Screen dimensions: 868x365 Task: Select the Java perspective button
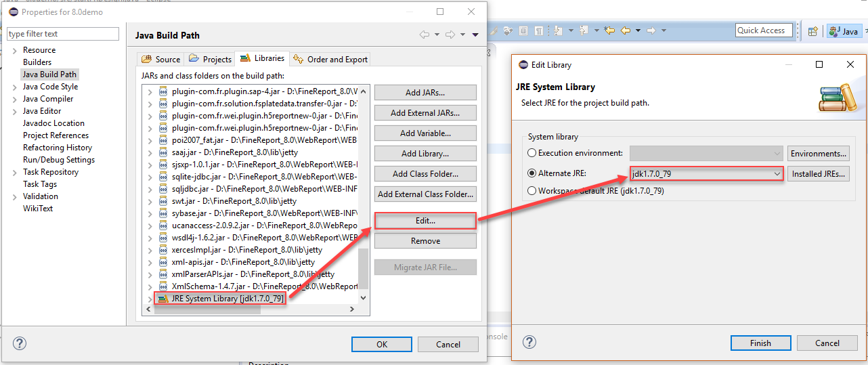pos(844,31)
